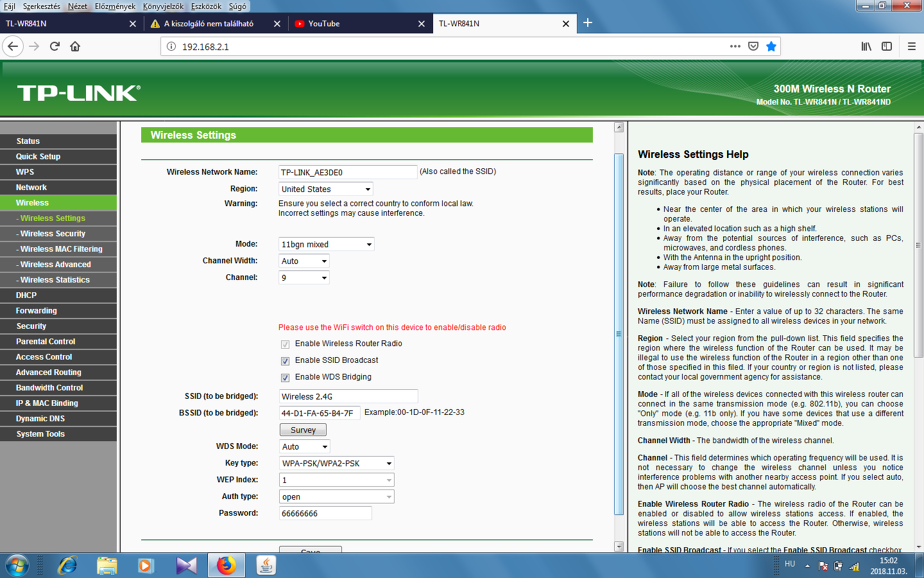Open page actions three-dot menu
Screen dimensions: 924x578
(x=735, y=46)
